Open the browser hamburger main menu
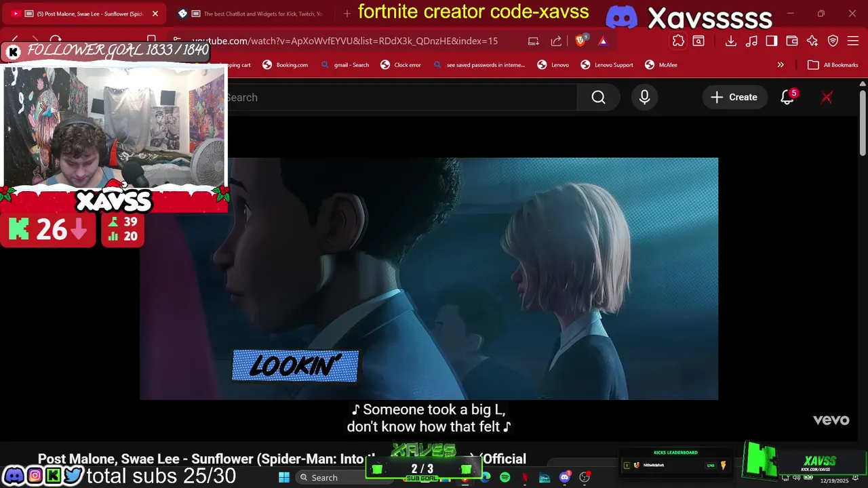868x488 pixels. pos(853,41)
